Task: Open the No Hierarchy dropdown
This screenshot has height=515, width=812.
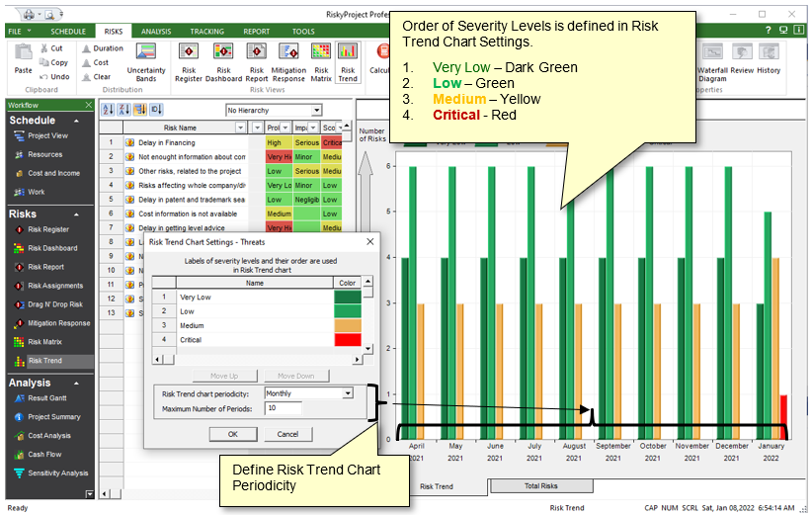Action: click(x=316, y=111)
